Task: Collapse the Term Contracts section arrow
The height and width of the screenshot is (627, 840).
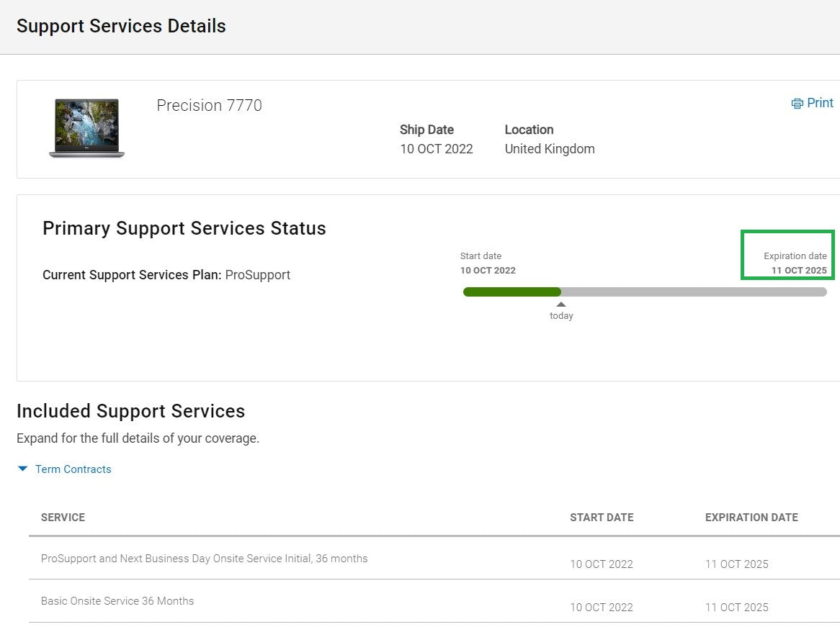Action: 22,469
